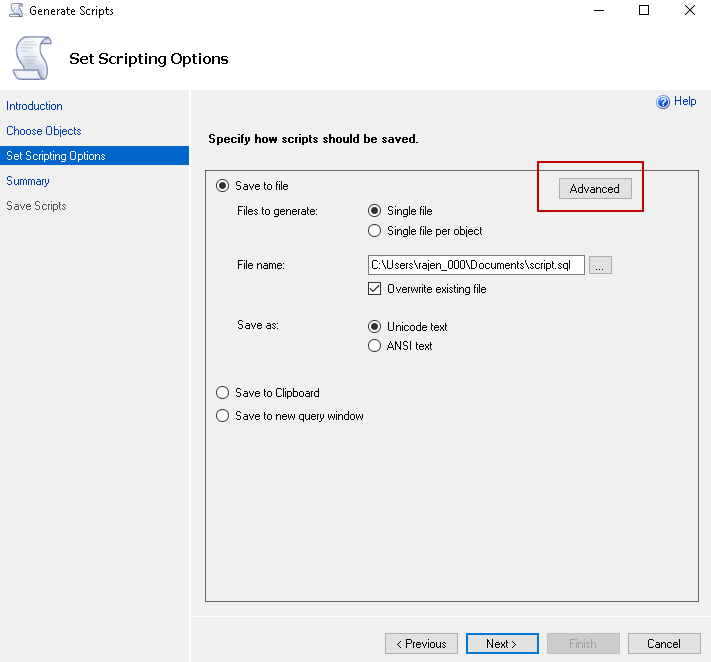
Task: Select Save to Clipboard option
Action: tap(223, 393)
